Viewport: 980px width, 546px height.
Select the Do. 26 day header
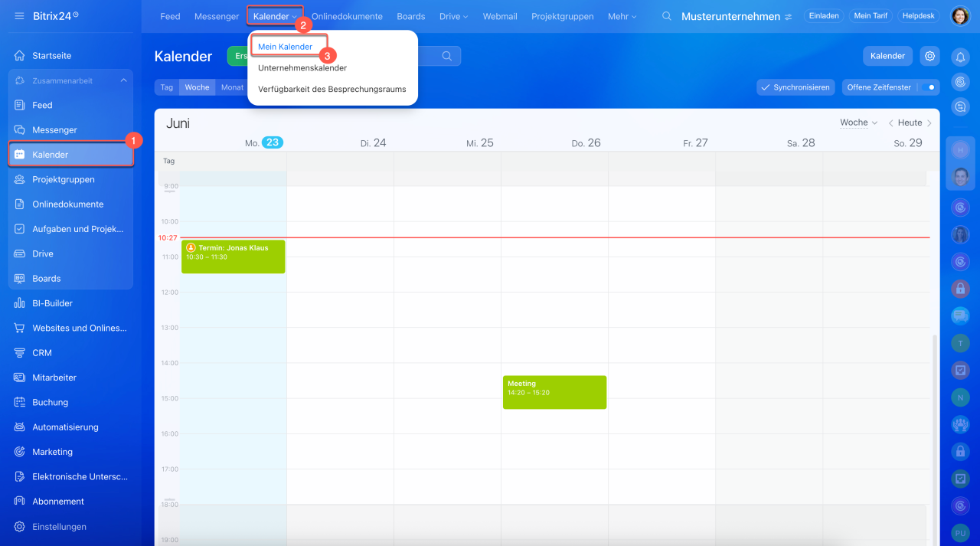coord(586,142)
